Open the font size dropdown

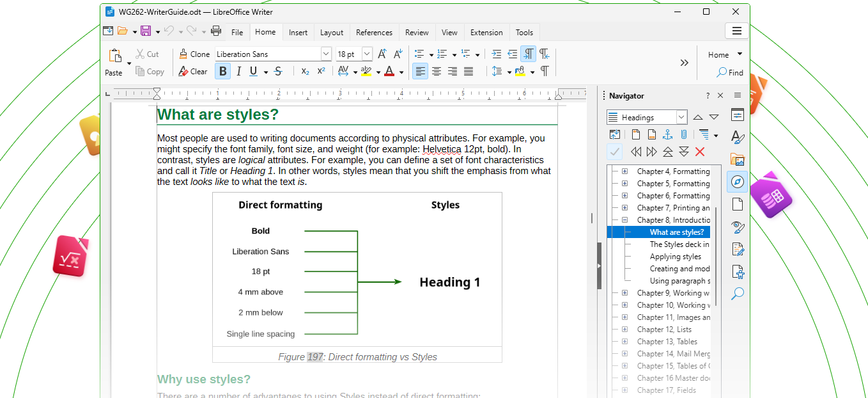click(367, 54)
